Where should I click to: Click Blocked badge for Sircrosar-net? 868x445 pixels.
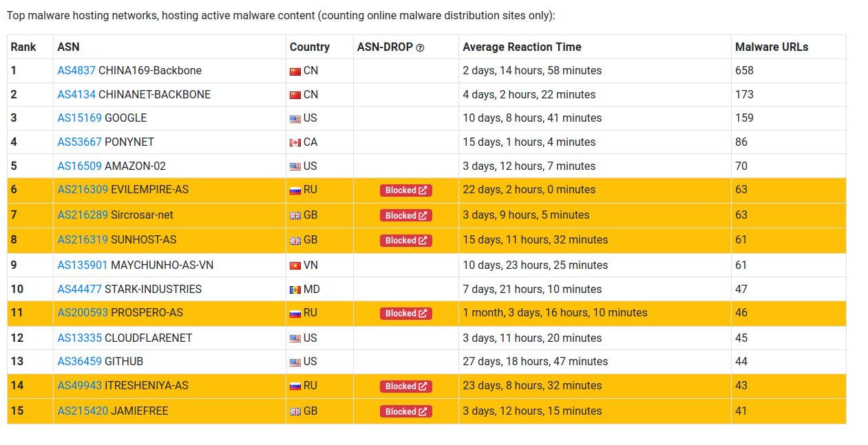405,215
